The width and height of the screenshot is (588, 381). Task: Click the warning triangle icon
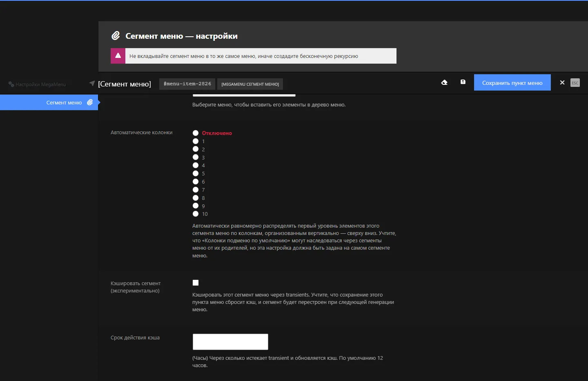tap(118, 56)
